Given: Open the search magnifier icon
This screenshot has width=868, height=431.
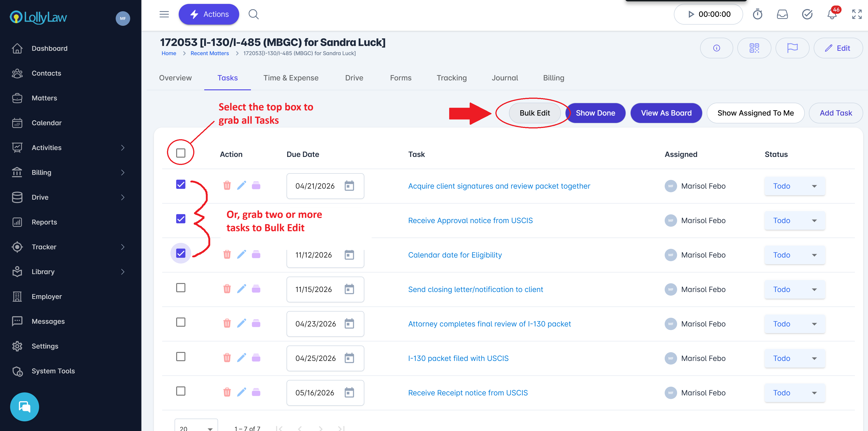Looking at the screenshot, I should tap(253, 14).
